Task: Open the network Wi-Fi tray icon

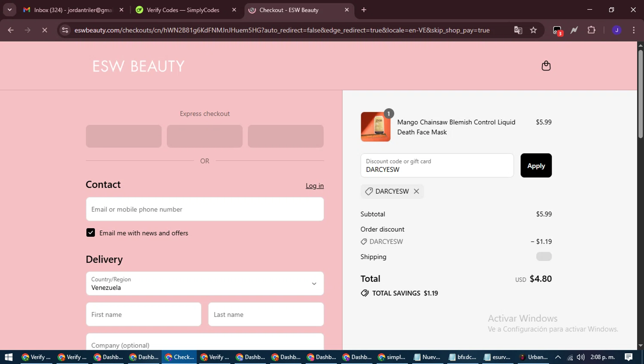Action: [570, 357]
